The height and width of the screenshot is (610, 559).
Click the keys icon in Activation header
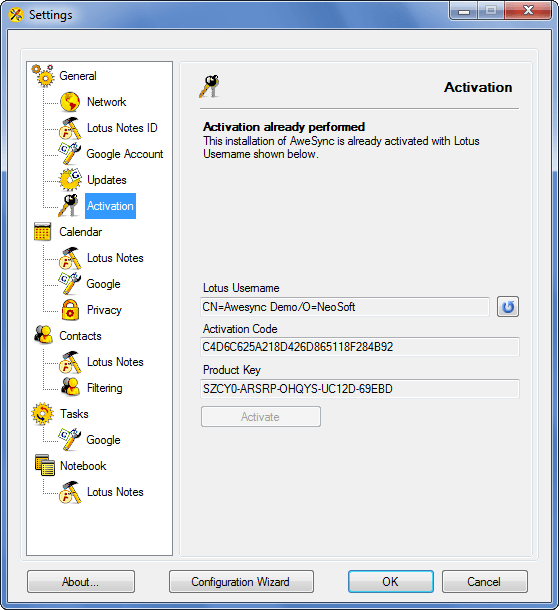tap(209, 86)
